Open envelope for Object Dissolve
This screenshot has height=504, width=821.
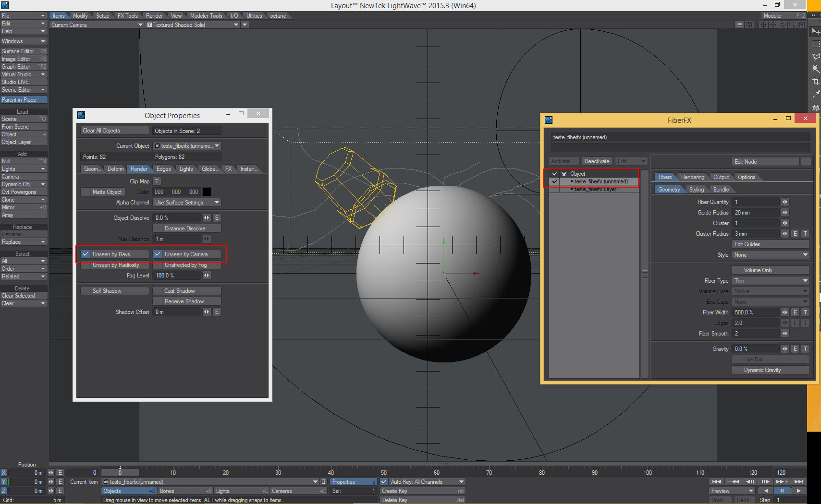[217, 218]
